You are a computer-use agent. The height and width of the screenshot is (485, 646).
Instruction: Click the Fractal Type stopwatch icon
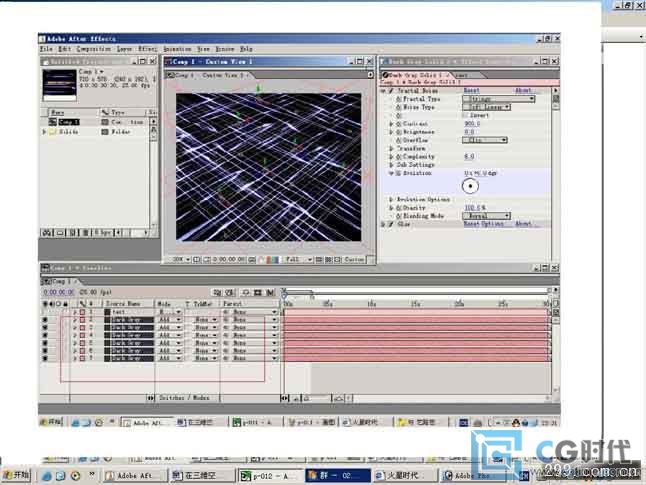[398, 99]
